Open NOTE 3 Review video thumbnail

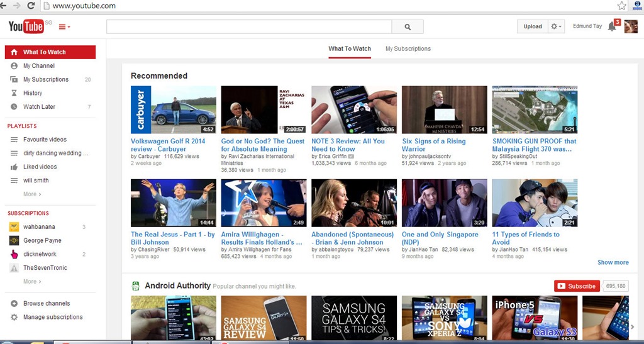click(x=354, y=109)
